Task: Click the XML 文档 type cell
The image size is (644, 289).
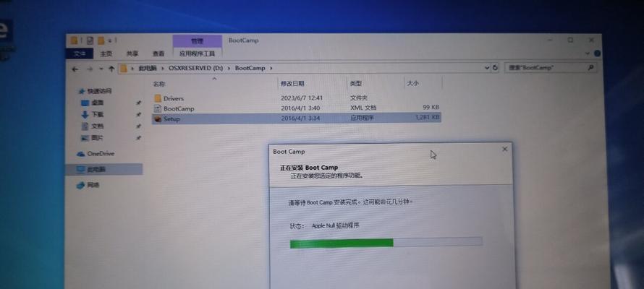Action: click(x=363, y=108)
